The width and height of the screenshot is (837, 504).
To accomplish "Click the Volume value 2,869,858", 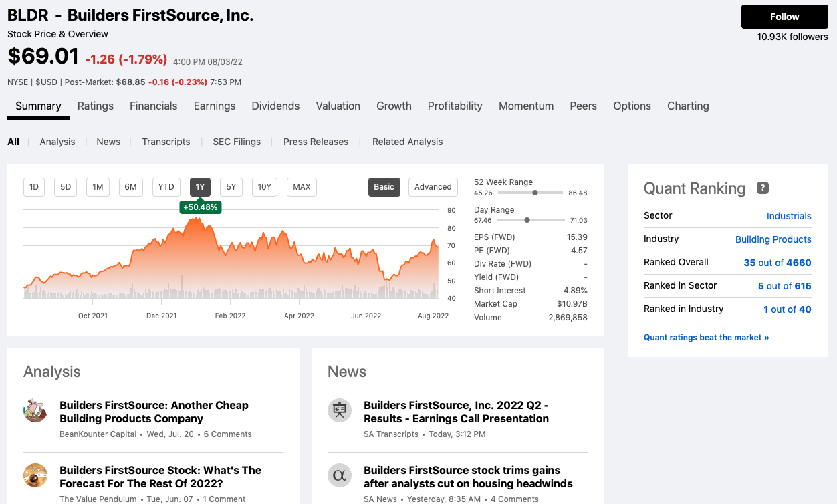I will coord(568,318).
